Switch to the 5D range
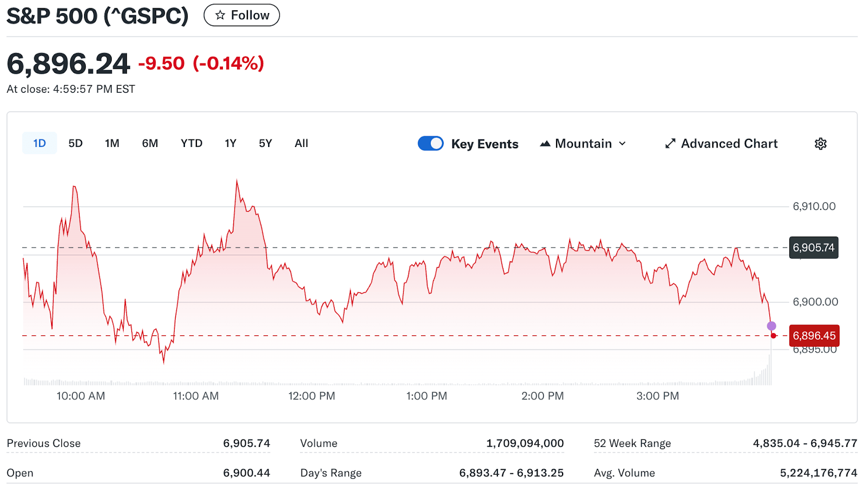The width and height of the screenshot is (868, 485). pos(75,143)
